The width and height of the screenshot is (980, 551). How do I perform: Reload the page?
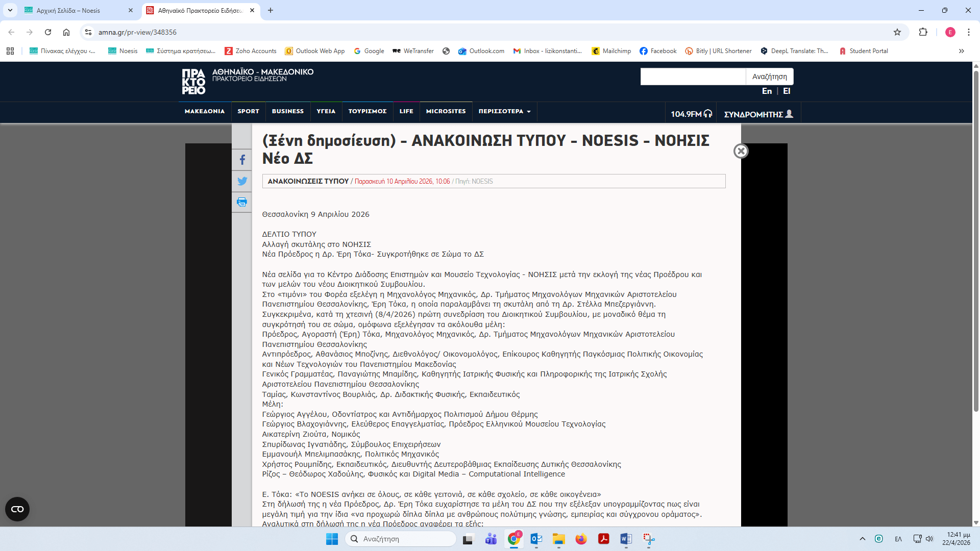tap(48, 32)
